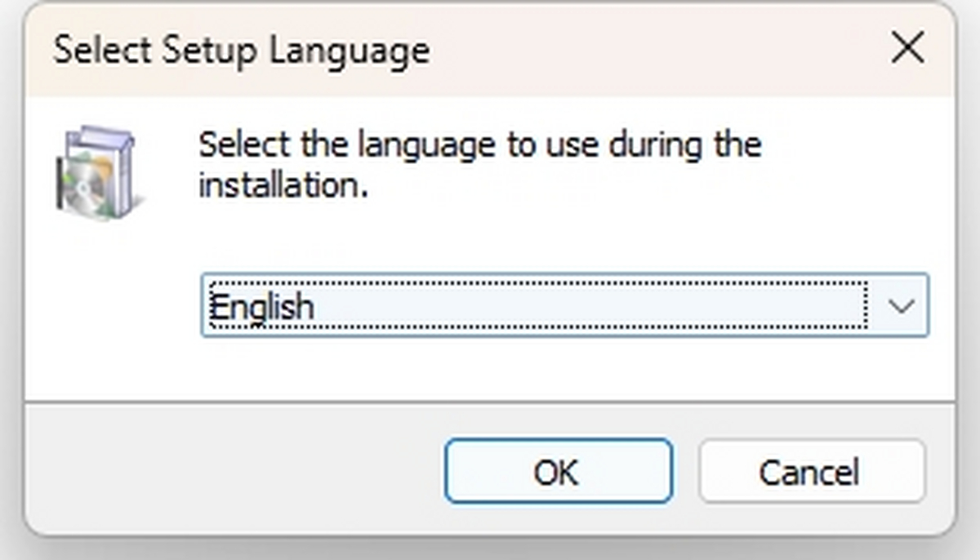Select the English entry in the language field
This screenshot has height=560, width=980.
pyautogui.click(x=261, y=307)
